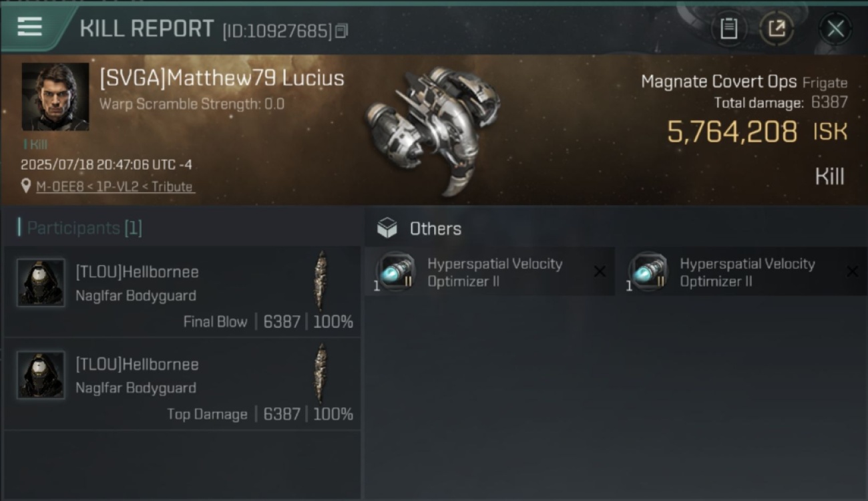Open the hamburger menu
Viewport: 868px width, 501px height.
[30, 27]
